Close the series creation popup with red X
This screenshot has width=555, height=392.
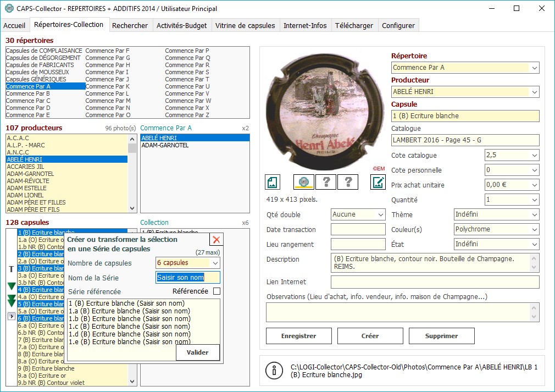pyautogui.click(x=217, y=240)
